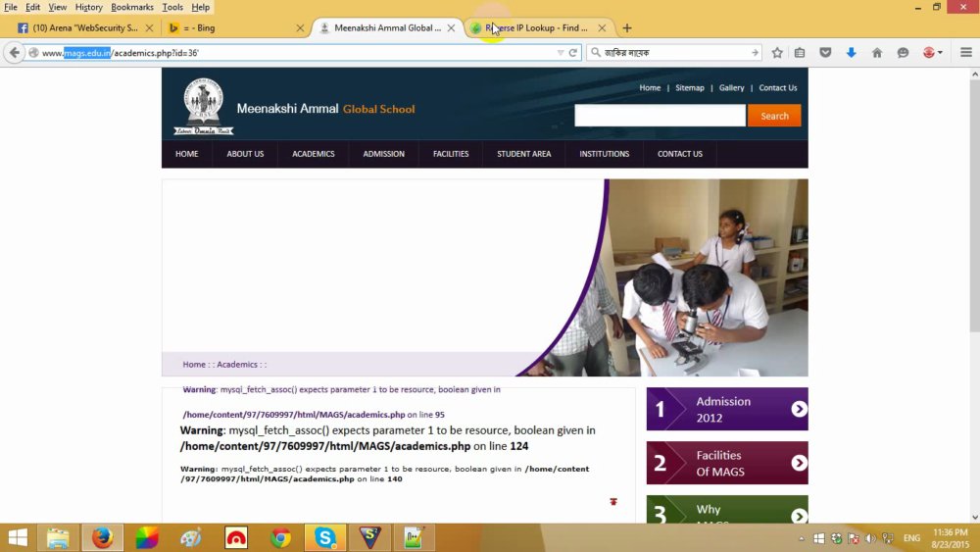
Task: Select INSTITUTIONS in navigation bar
Action: tap(605, 154)
